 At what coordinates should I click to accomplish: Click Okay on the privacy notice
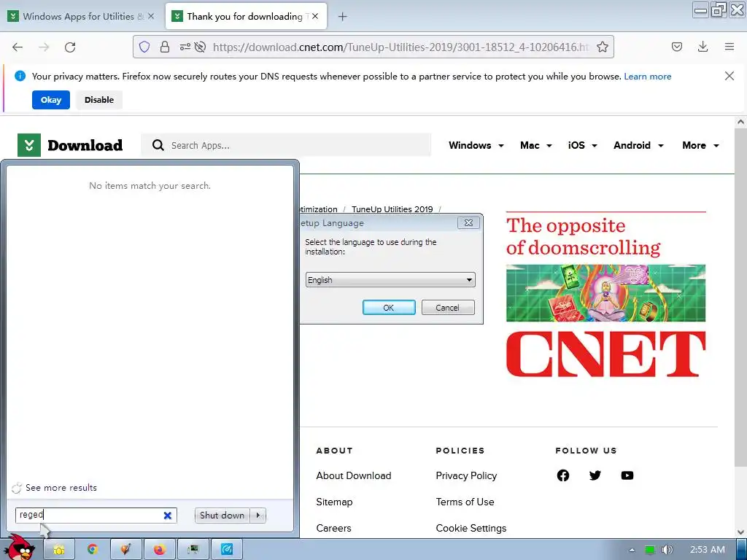click(x=51, y=100)
